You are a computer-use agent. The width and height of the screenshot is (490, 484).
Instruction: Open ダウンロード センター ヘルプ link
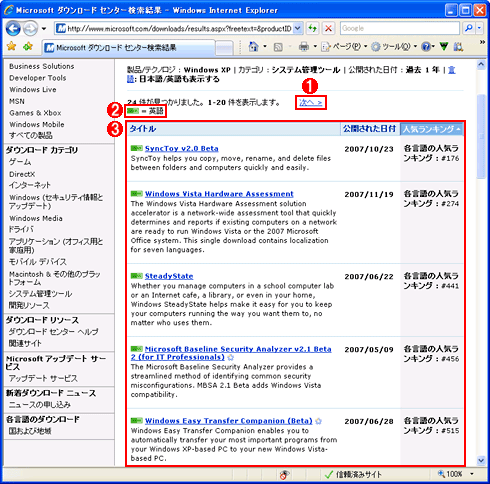[x=53, y=332]
